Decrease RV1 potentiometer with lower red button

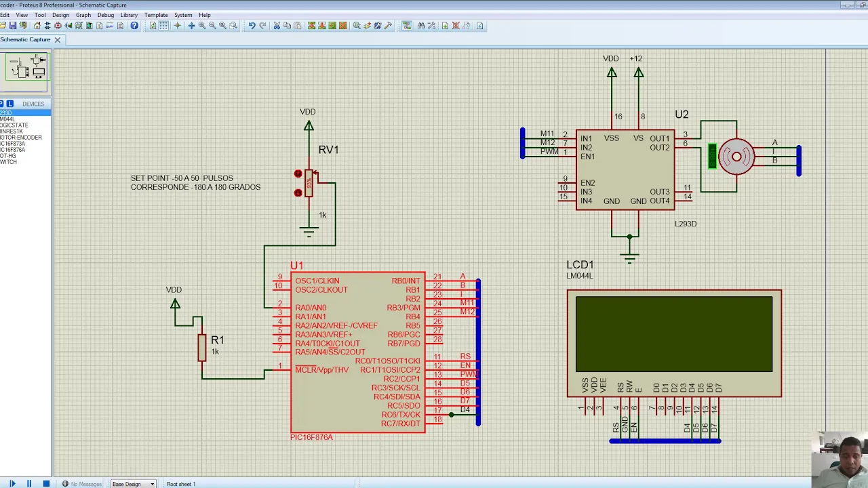pos(298,193)
